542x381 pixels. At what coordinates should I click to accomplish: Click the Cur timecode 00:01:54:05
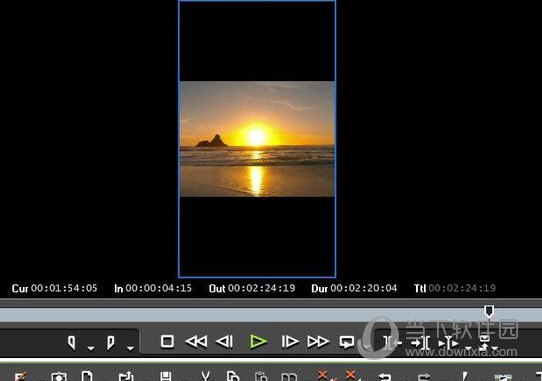64,288
